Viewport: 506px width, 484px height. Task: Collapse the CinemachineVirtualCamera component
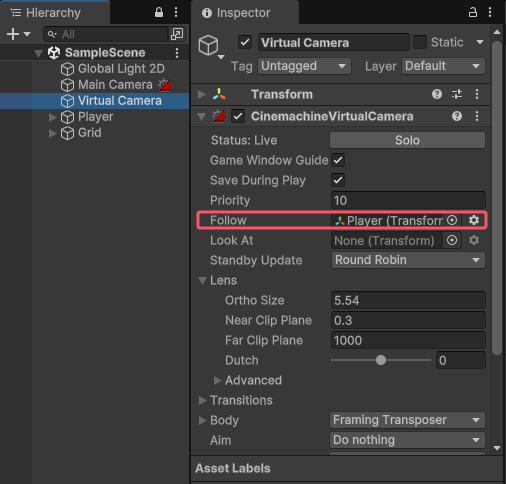[202, 117]
